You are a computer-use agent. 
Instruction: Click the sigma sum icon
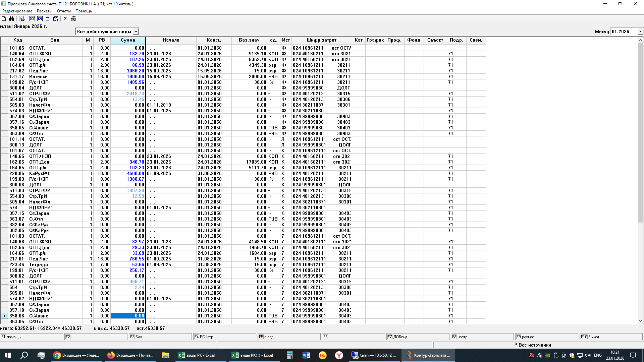65,19
